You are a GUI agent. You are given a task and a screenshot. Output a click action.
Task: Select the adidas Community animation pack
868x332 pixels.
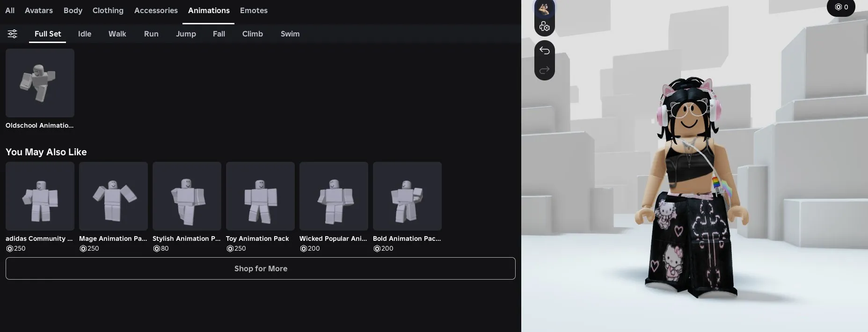40,196
